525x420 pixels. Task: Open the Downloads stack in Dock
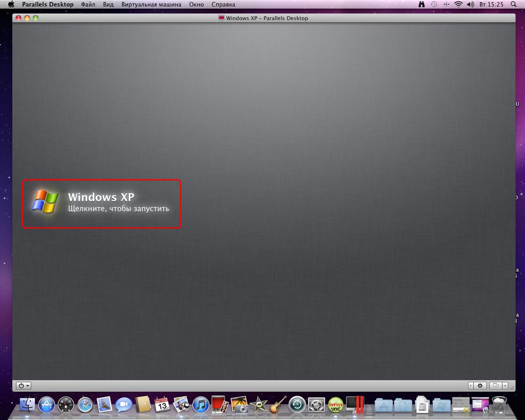click(x=422, y=404)
